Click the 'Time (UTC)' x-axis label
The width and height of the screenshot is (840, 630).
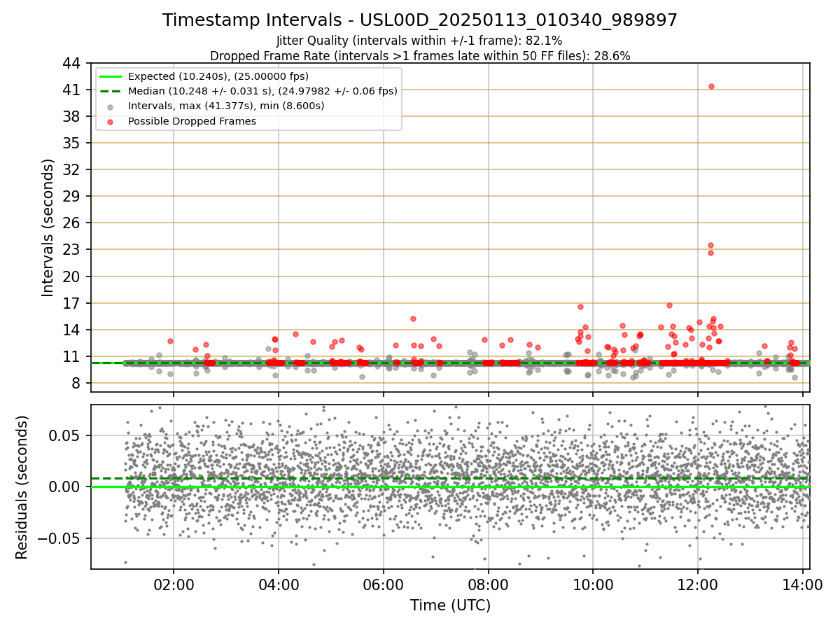450,605
